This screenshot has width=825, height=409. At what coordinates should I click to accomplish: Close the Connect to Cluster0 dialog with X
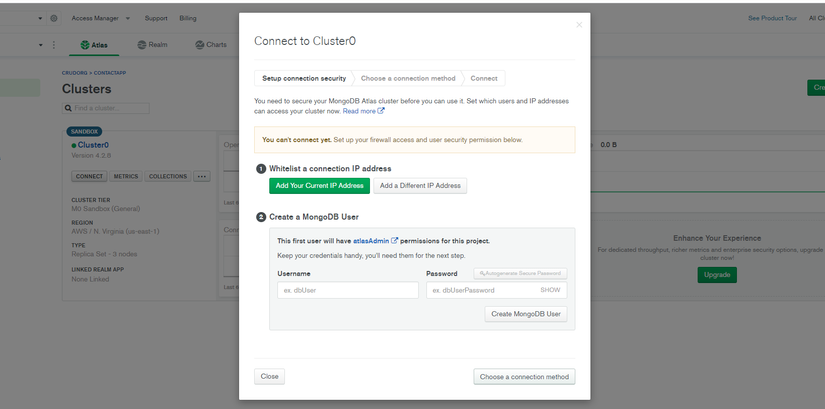pyautogui.click(x=579, y=25)
